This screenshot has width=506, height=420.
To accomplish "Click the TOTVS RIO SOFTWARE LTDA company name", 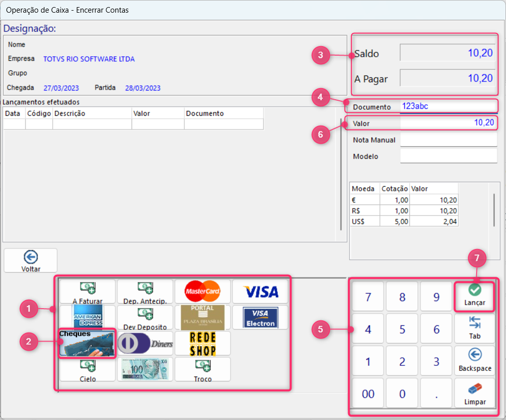I will 89,59.
